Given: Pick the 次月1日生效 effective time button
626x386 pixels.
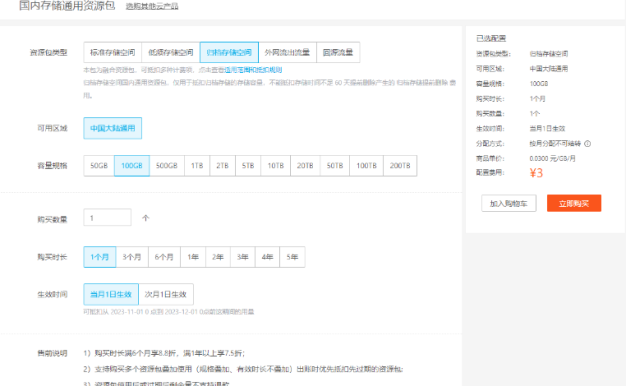Looking at the screenshot, I should pos(166,295).
